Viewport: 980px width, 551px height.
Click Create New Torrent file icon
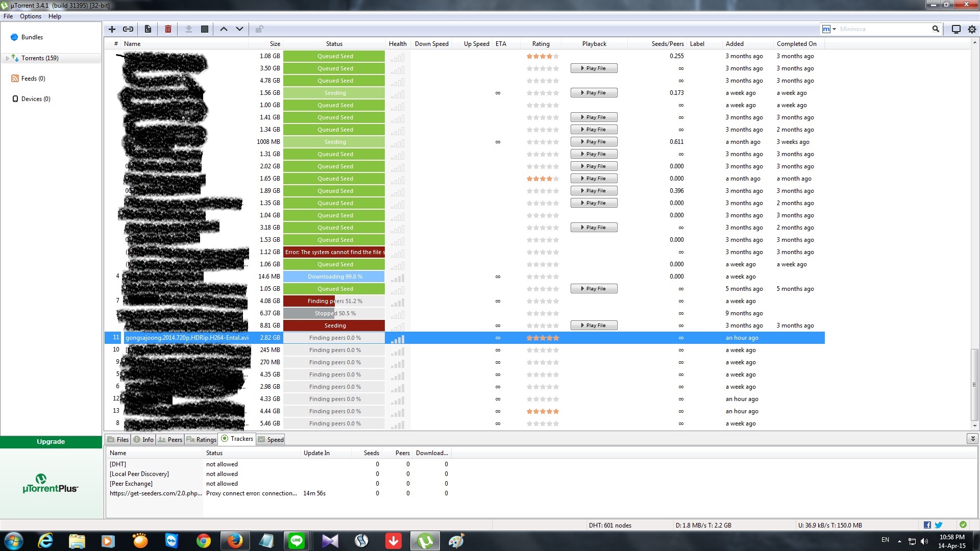[x=148, y=29]
